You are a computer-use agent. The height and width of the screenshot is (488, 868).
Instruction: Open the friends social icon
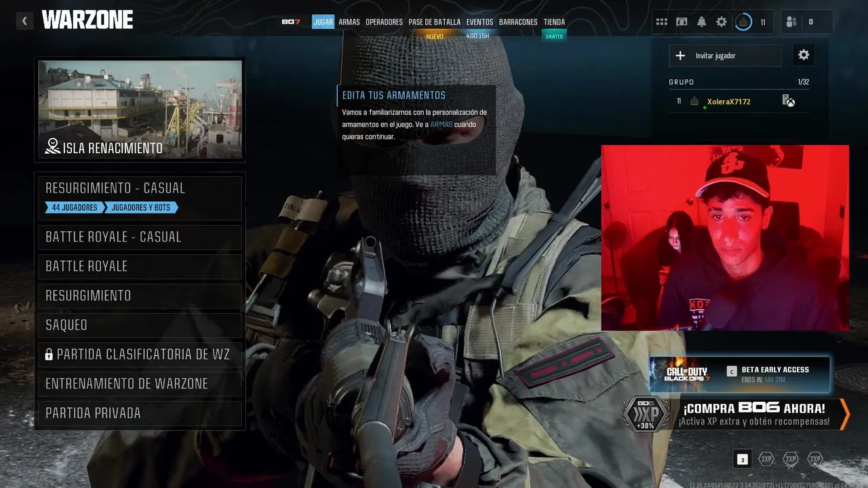pyautogui.click(x=791, y=22)
